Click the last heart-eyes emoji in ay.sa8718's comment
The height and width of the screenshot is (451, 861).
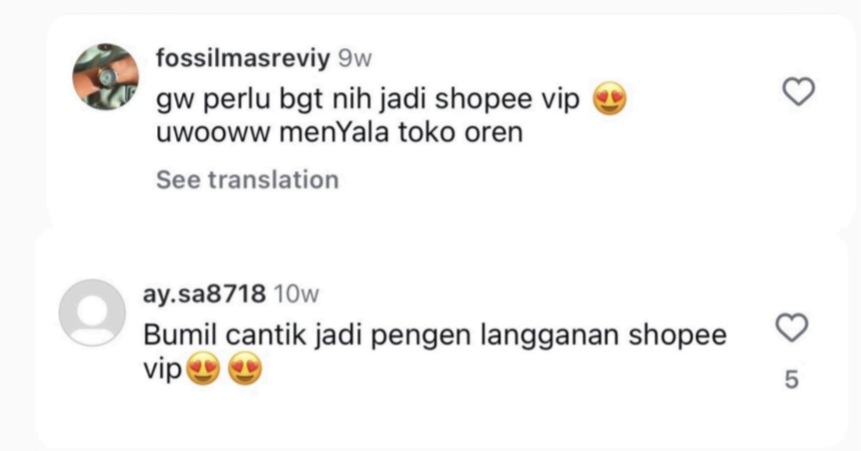[x=245, y=369]
